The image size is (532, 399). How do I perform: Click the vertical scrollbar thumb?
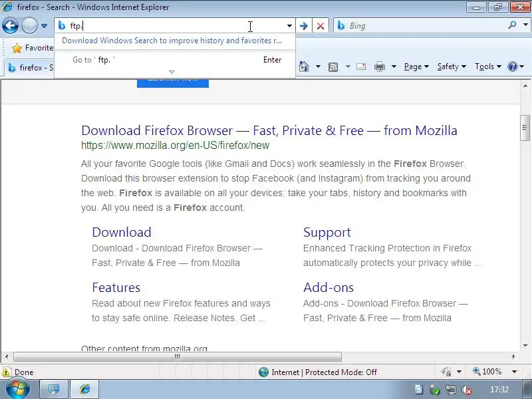525,128
